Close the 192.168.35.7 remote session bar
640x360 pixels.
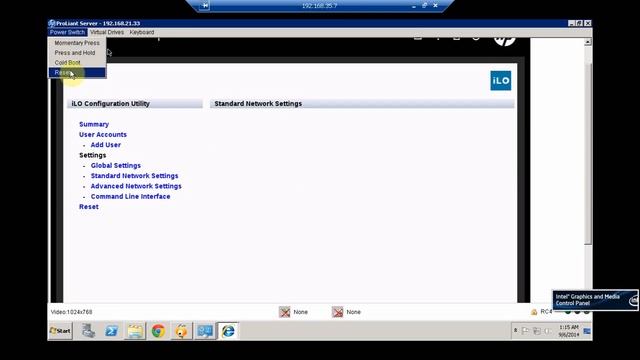[x=436, y=6]
